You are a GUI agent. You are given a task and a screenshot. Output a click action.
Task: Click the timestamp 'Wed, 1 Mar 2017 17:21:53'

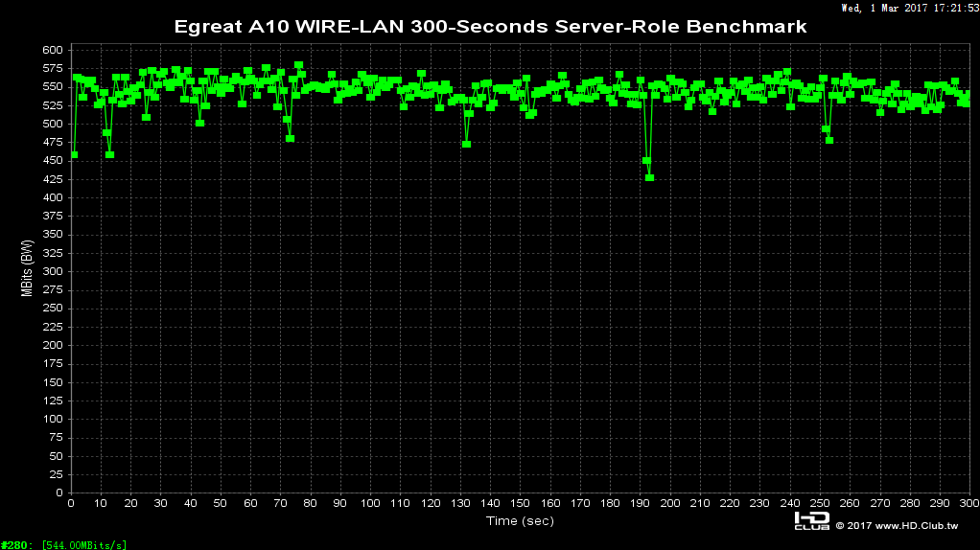910,8
